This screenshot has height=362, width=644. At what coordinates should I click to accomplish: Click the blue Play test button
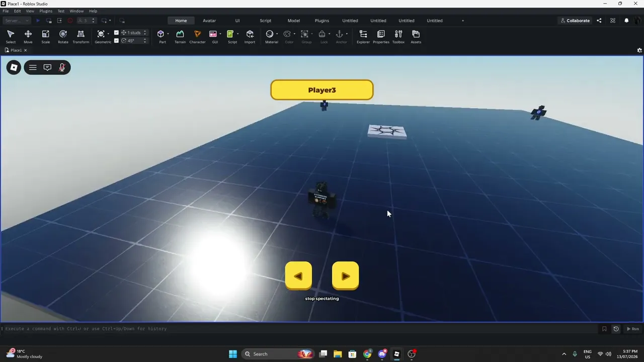(x=38, y=21)
